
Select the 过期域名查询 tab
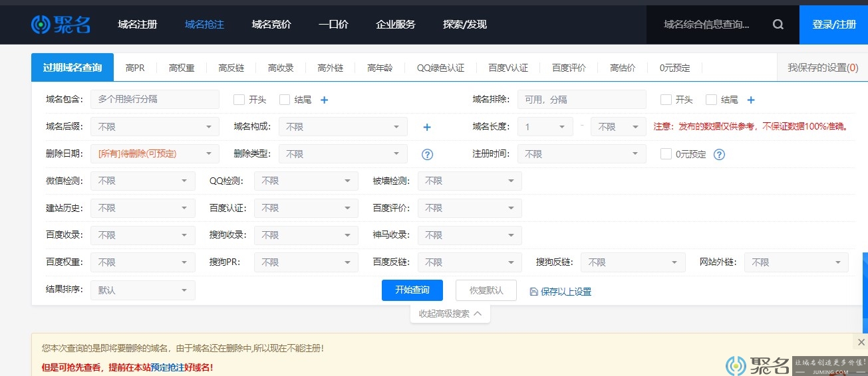click(72, 67)
